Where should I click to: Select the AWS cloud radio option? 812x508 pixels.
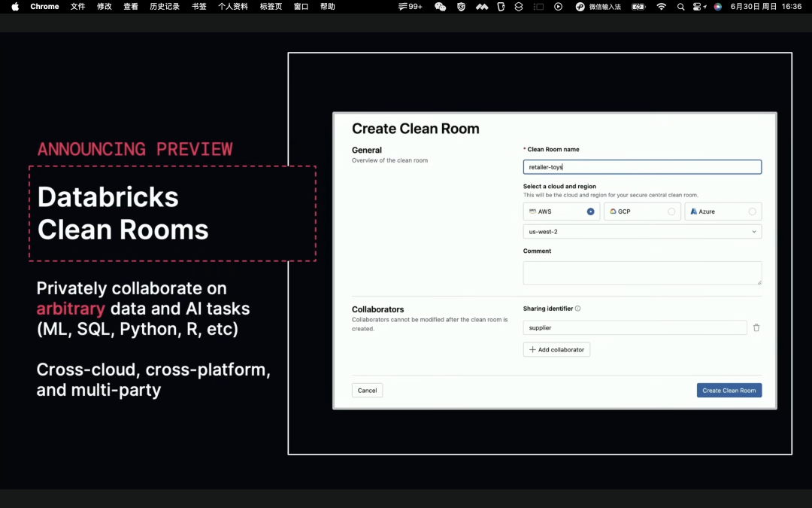(590, 211)
